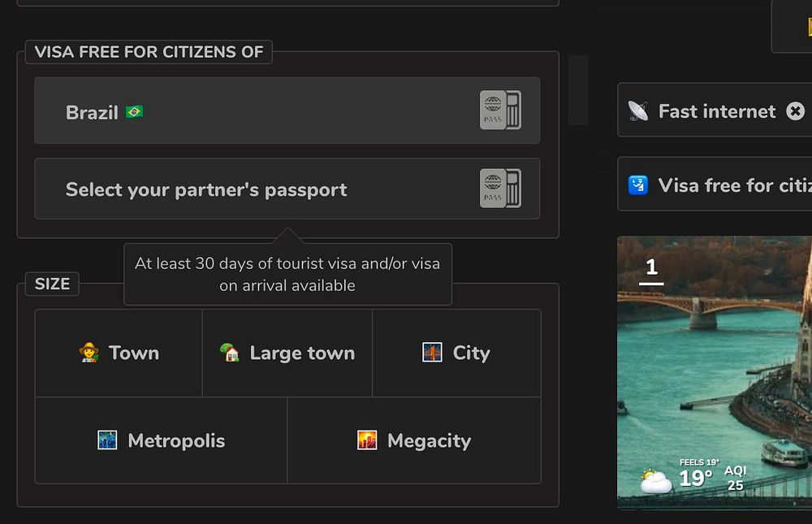
Task: Open the number 1 ranked city photo card
Action: coord(715,373)
